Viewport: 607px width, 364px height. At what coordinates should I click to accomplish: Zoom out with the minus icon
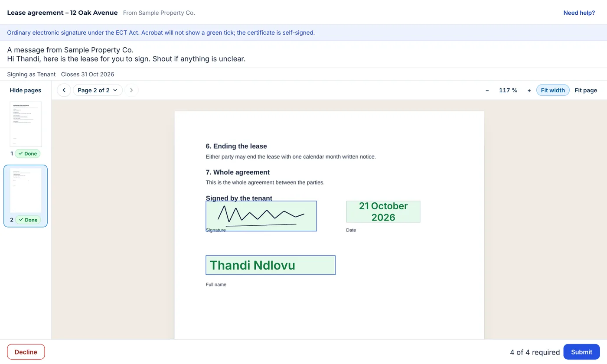coord(487,90)
